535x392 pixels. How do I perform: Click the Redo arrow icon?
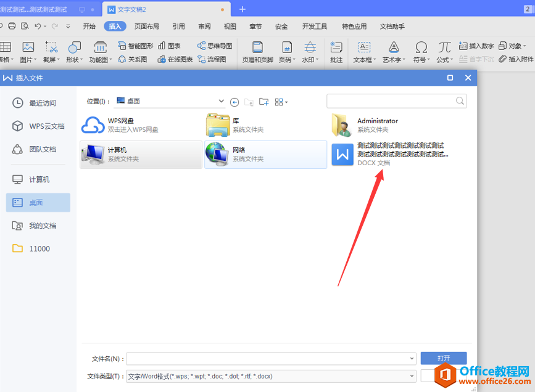point(54,27)
